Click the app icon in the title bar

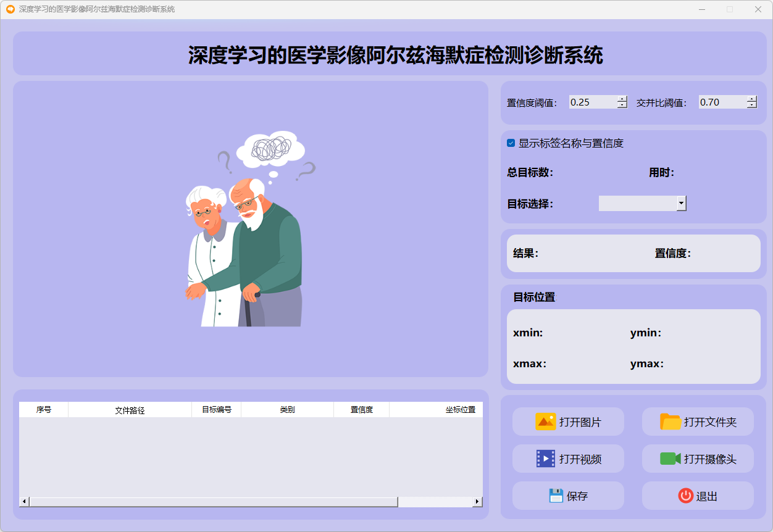point(10,9)
